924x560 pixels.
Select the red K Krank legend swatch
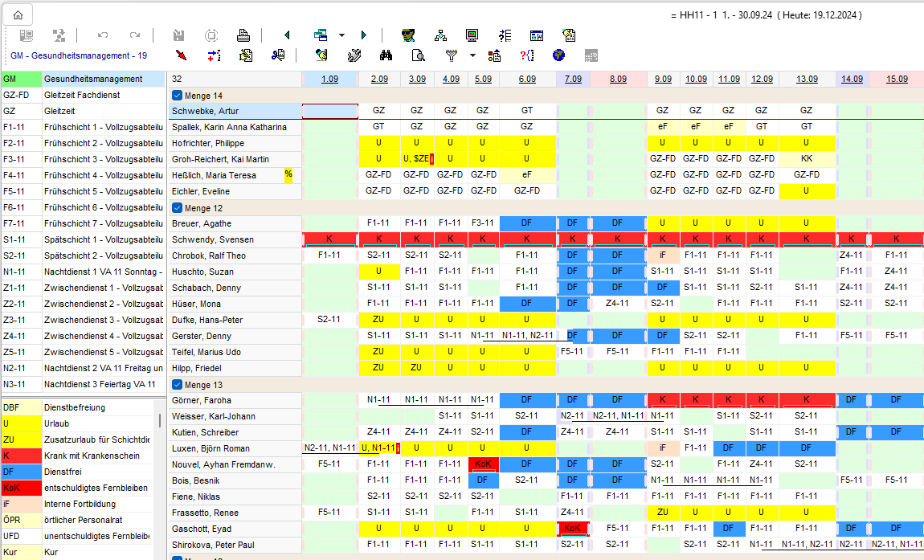[21, 456]
